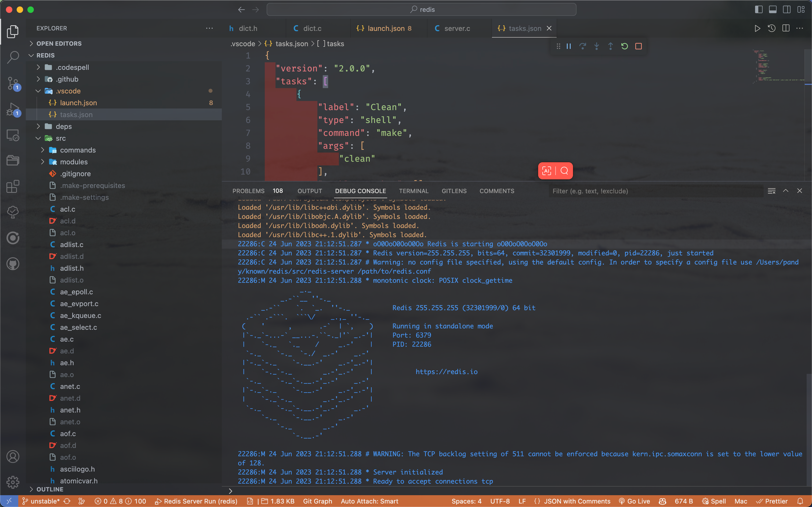This screenshot has width=812, height=507.
Task: Expand the commands folder
Action: click(x=43, y=150)
